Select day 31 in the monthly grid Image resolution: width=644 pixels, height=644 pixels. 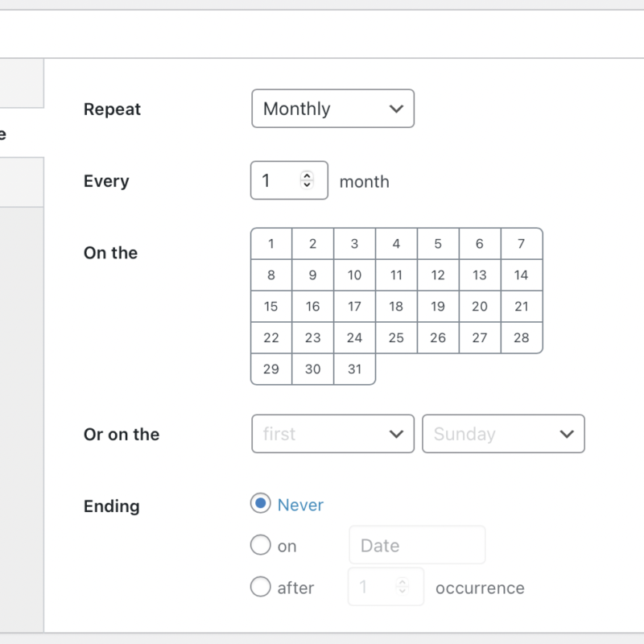(354, 369)
